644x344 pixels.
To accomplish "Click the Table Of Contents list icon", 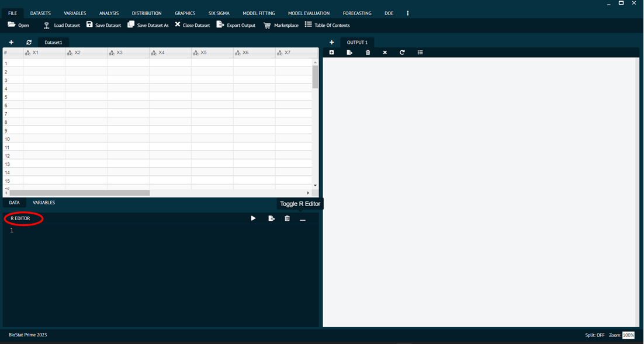I will [x=308, y=25].
